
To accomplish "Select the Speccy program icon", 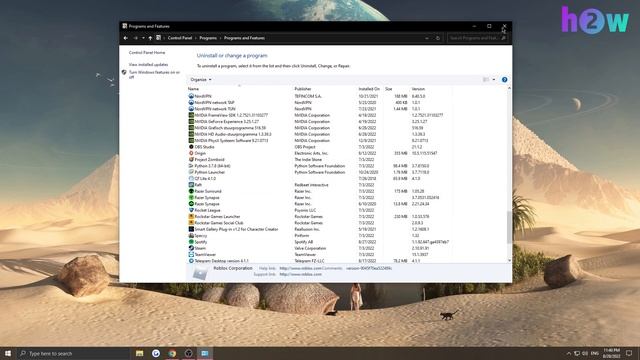I will [x=191, y=235].
